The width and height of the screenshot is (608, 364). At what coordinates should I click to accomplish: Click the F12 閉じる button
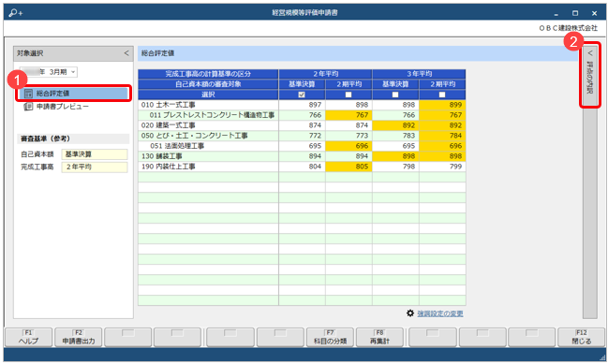[x=581, y=337]
